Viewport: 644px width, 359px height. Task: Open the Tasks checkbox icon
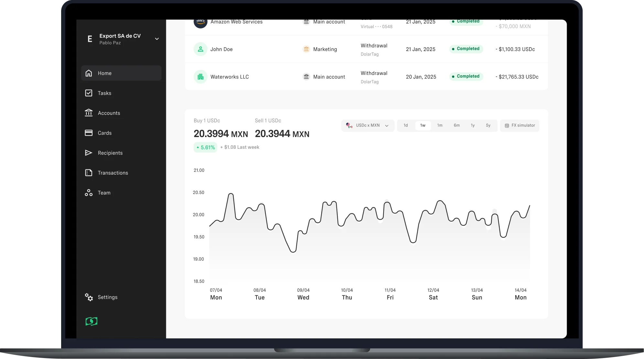pyautogui.click(x=89, y=93)
